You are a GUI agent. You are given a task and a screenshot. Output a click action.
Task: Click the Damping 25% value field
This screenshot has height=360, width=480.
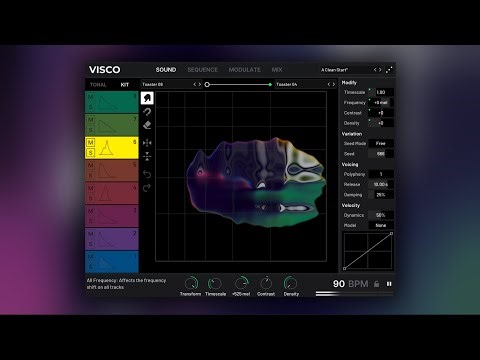click(x=381, y=195)
